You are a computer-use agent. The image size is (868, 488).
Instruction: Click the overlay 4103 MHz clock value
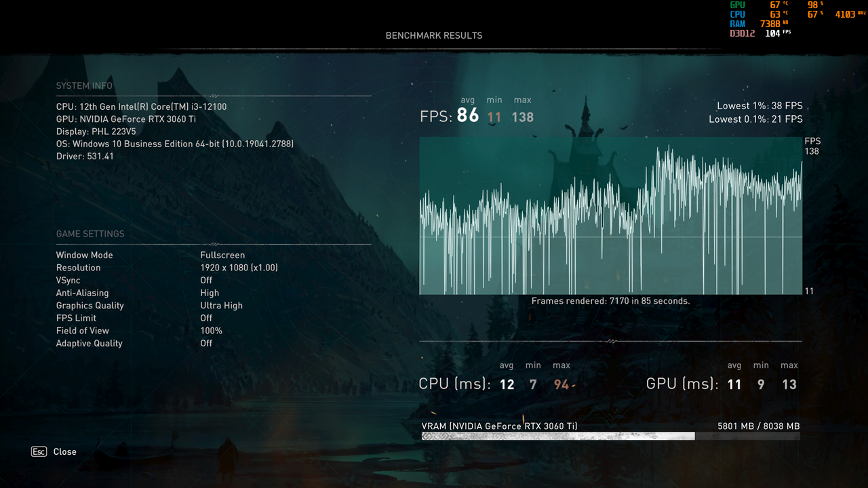click(x=850, y=14)
